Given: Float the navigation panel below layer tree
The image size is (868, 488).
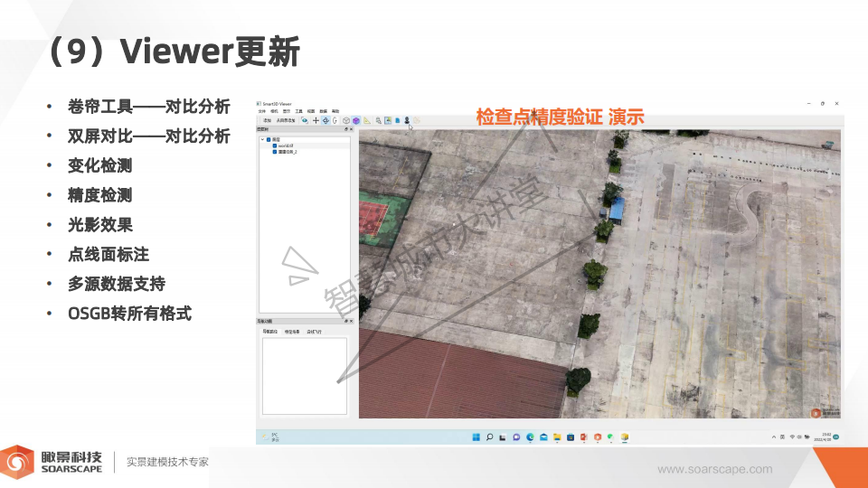Looking at the screenshot, I should (x=346, y=321).
